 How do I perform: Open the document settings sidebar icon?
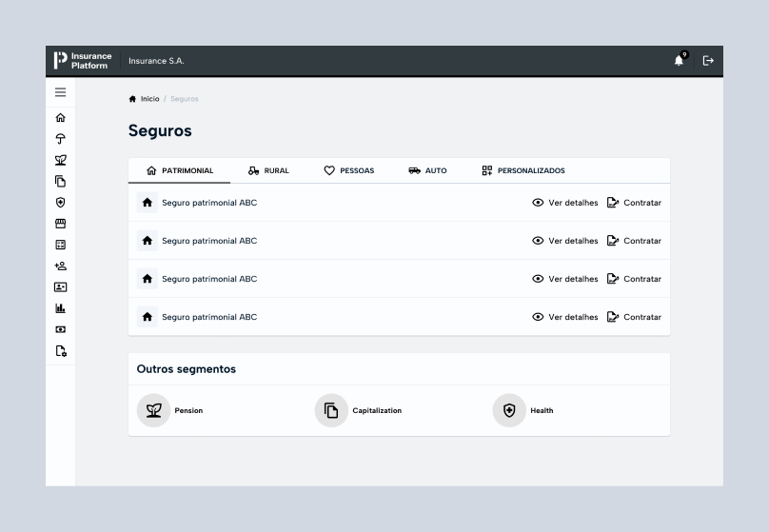[60, 350]
